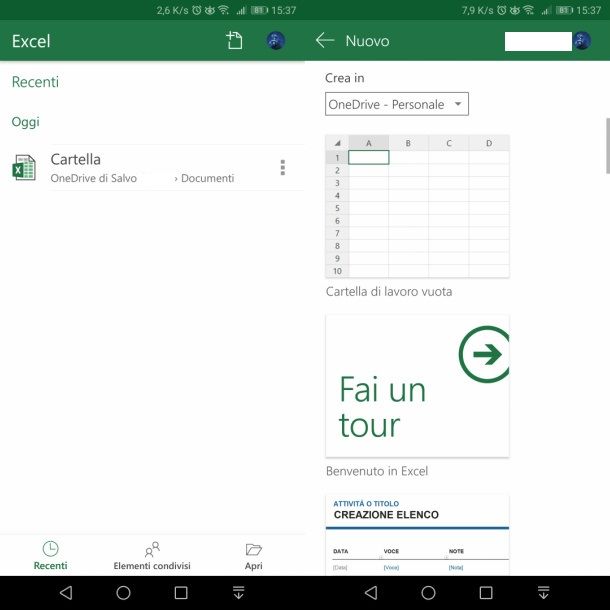
Task: Tap Android recent apps button on right phone
Action: tap(486, 593)
